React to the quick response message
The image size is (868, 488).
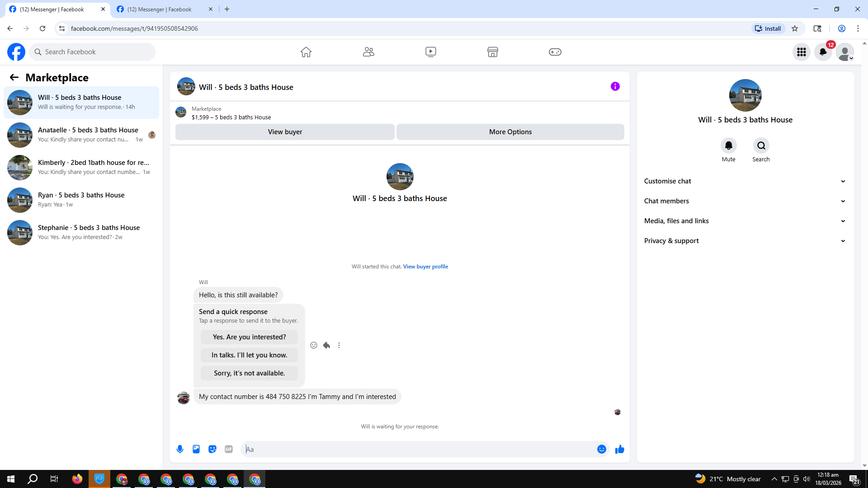pos(314,345)
